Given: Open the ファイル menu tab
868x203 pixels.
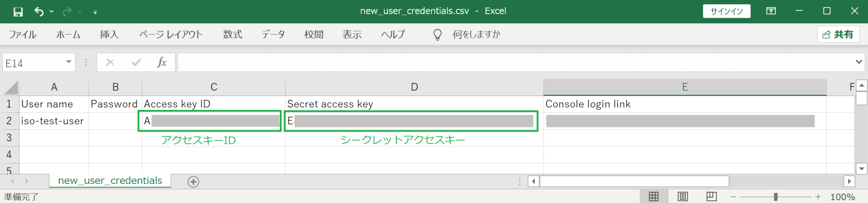Looking at the screenshot, I should click(x=22, y=35).
